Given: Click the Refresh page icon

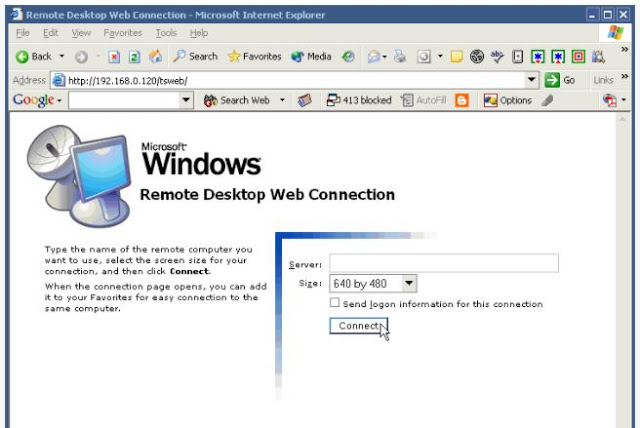Looking at the screenshot, I should click(134, 57).
